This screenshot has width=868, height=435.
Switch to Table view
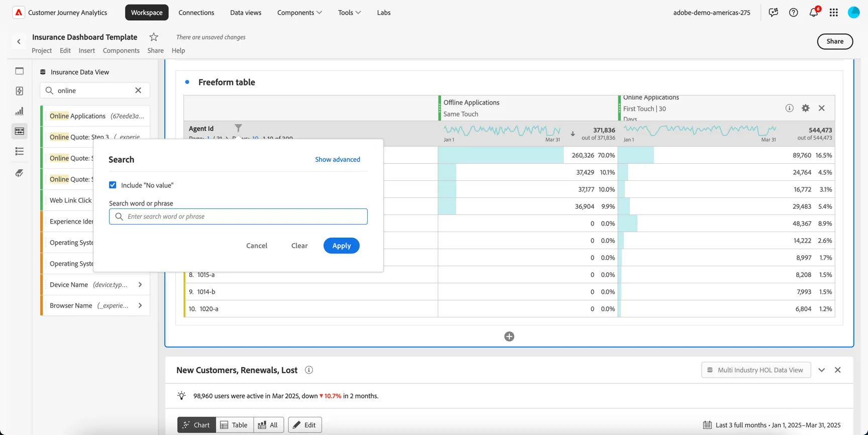[x=235, y=425]
